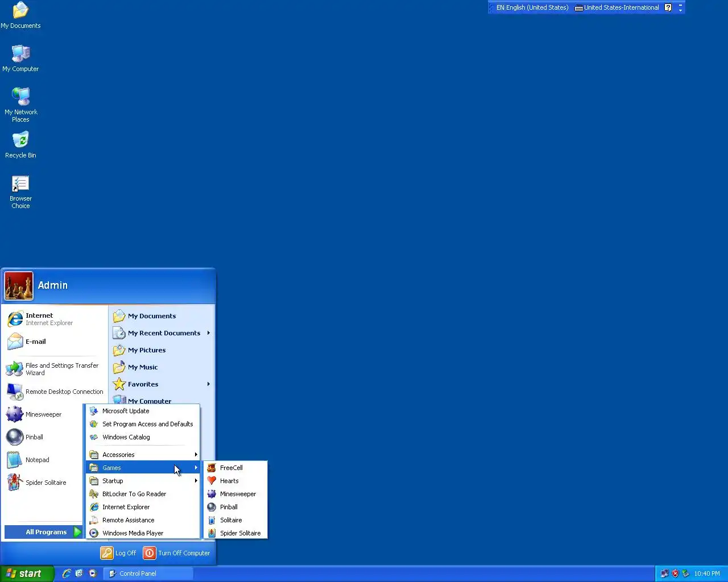Click the Microsoft Update icon
Viewport: 728px width, 582px height.
tap(94, 411)
